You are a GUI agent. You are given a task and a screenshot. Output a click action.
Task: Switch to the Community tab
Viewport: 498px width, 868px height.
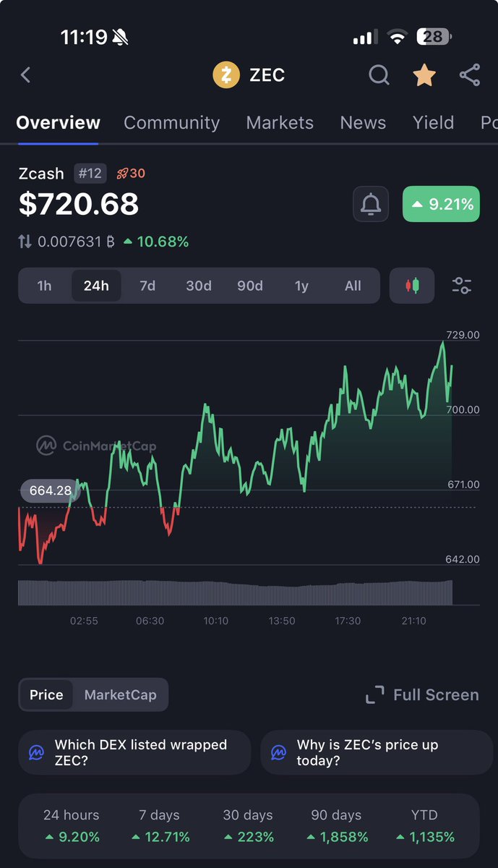(x=171, y=123)
